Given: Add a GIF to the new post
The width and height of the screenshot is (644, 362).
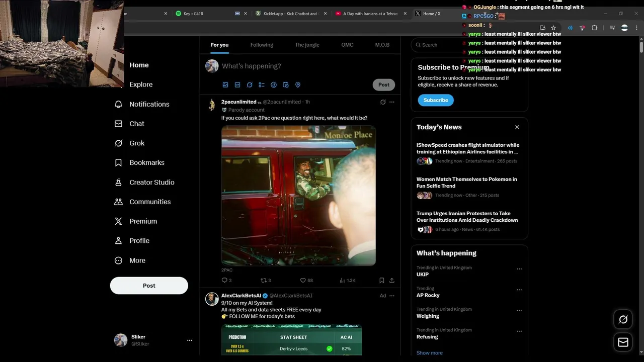Looking at the screenshot, I should click(237, 85).
